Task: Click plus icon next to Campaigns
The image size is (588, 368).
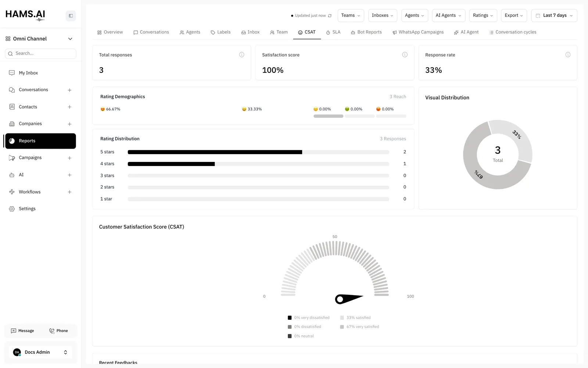Action: [x=69, y=158]
